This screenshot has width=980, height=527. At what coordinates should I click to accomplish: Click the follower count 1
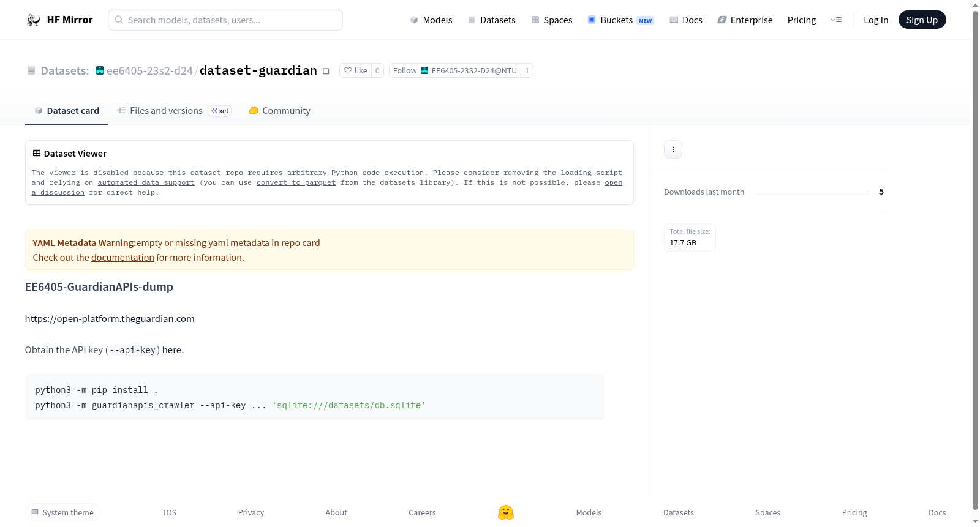point(527,70)
